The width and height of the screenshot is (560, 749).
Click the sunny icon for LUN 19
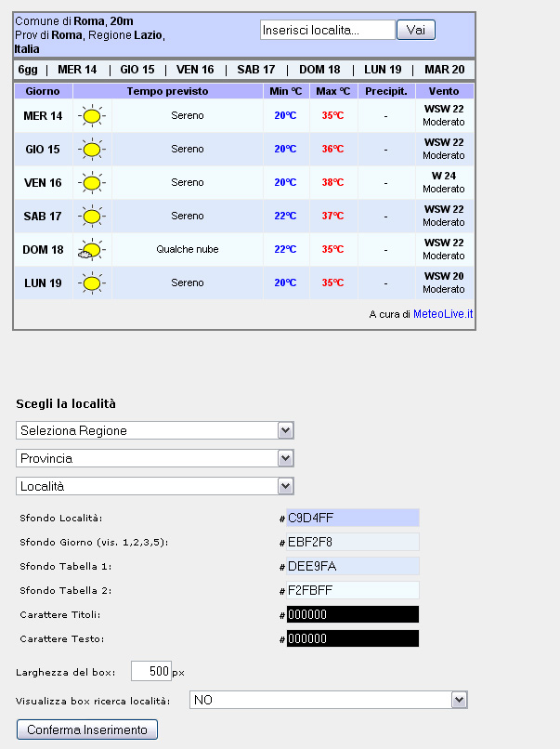(x=92, y=283)
